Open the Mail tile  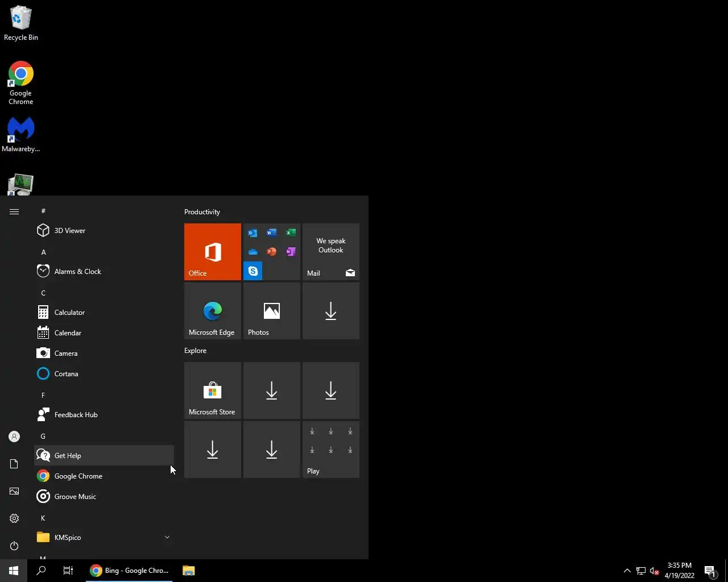[331, 252]
